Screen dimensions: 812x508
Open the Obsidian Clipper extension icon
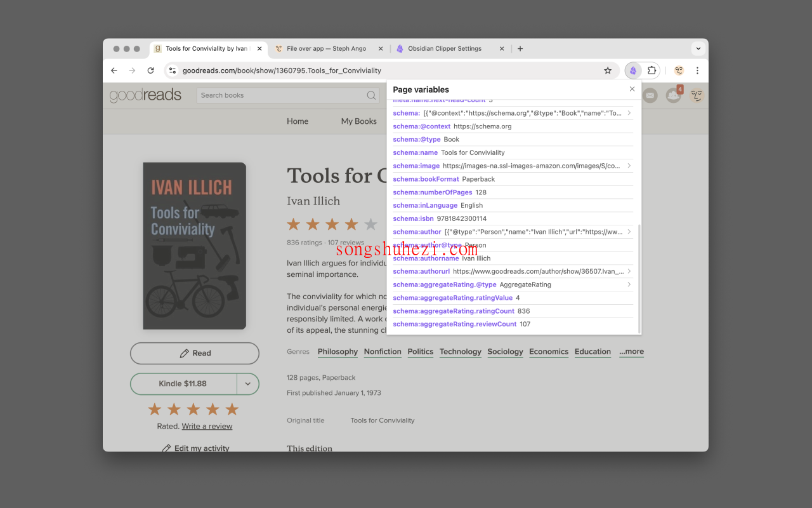[x=633, y=70]
